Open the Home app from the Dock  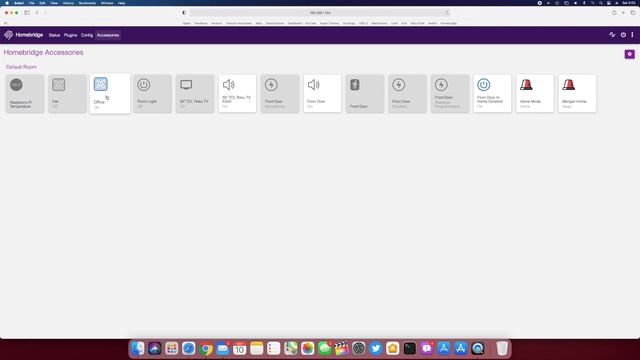[393, 348]
